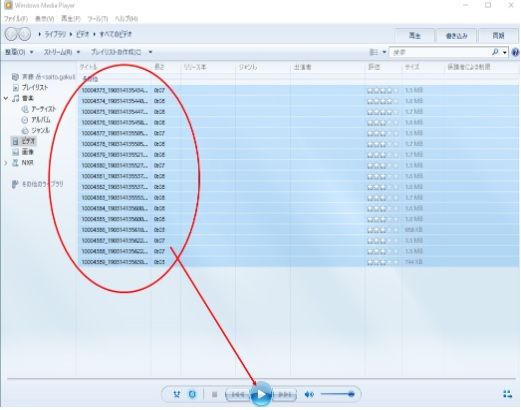Click the Back navigation arrow button

pos(11,34)
